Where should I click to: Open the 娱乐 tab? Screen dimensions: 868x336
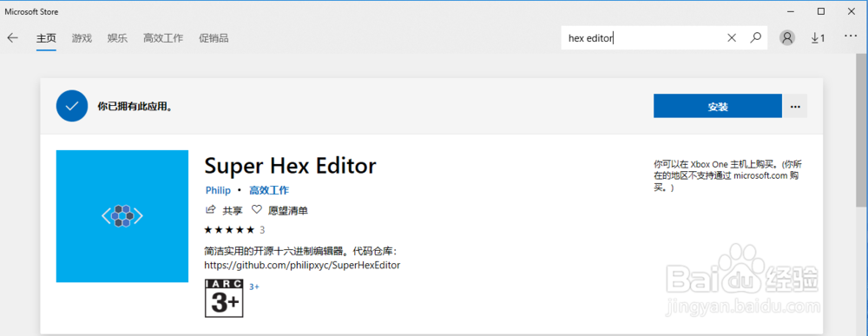[117, 38]
